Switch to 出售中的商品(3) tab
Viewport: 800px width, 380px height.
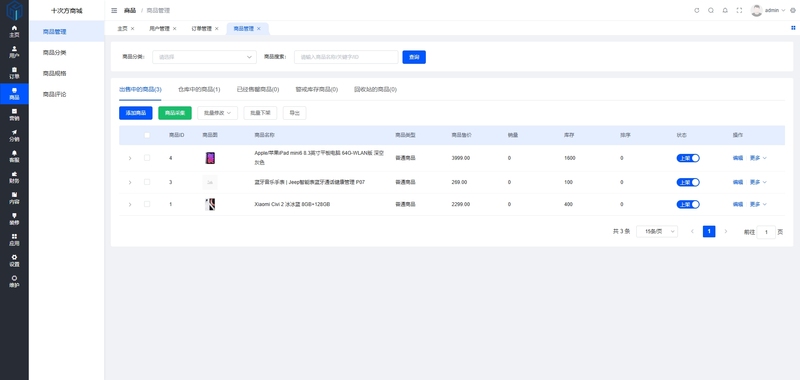coord(140,89)
